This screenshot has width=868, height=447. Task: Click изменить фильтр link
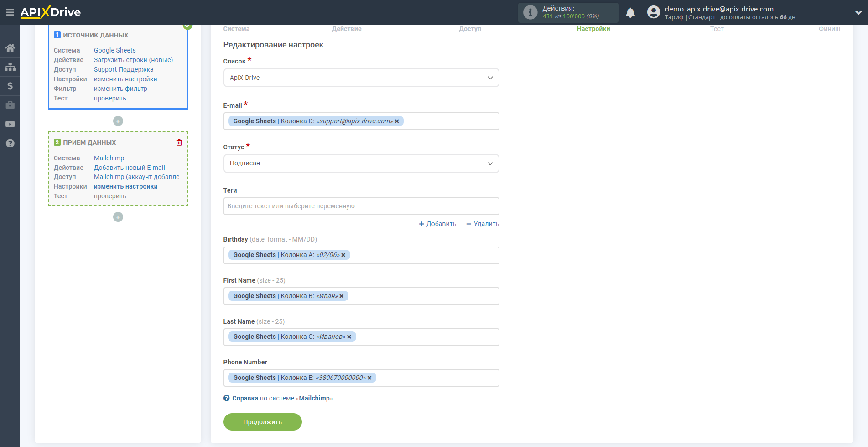point(120,89)
